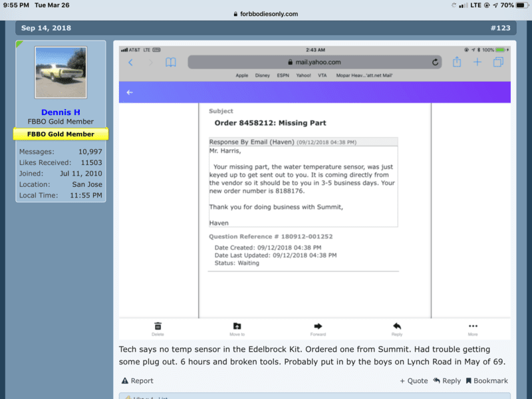Click the 'Likes Received: 11503' stat
Image resolution: width=532 pixels, height=399 pixels.
click(x=61, y=162)
